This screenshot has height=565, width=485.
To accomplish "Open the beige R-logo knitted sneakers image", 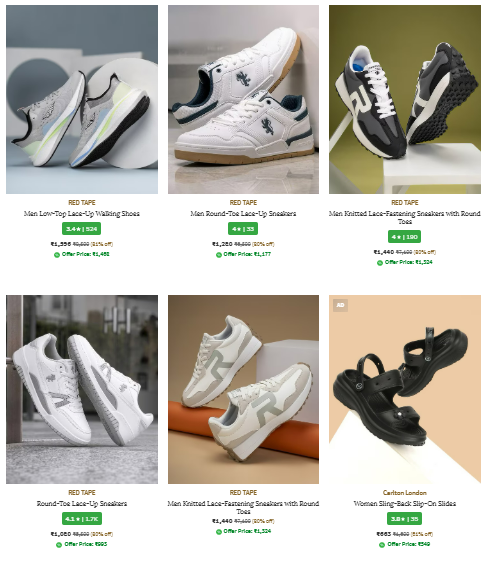I will (243, 389).
